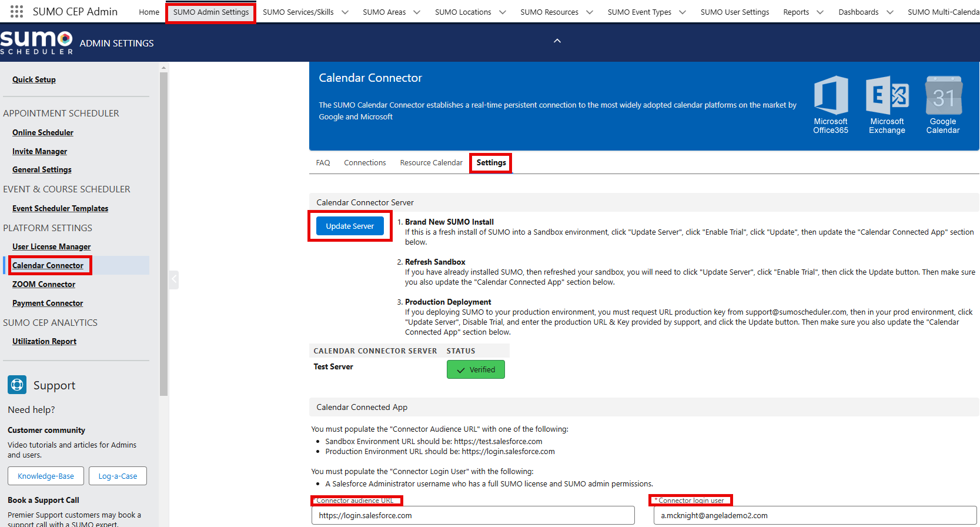Click the sidebar vertical scrollbar

pyautogui.click(x=163, y=235)
